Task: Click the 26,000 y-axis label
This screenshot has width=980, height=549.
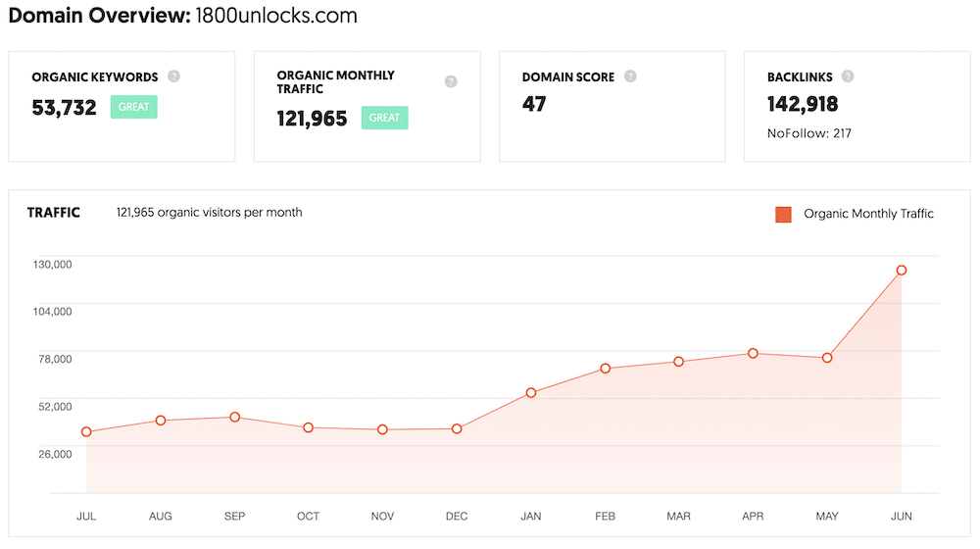Action: point(55,454)
